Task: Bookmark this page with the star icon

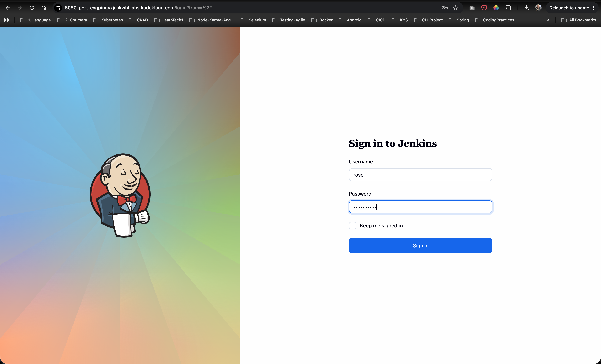Action: pos(455,8)
